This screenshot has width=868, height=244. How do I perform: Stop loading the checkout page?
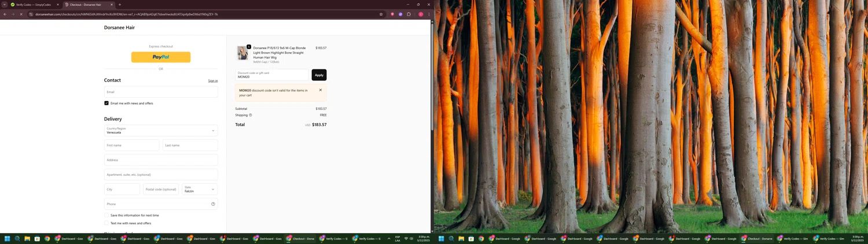click(x=21, y=14)
